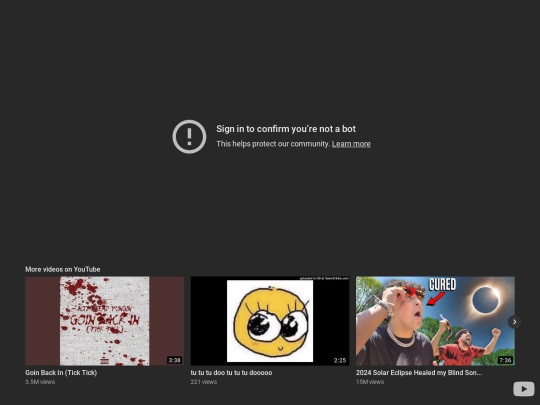This screenshot has height=405, width=540.
Task: Click the 15M views text
Action: click(x=370, y=382)
